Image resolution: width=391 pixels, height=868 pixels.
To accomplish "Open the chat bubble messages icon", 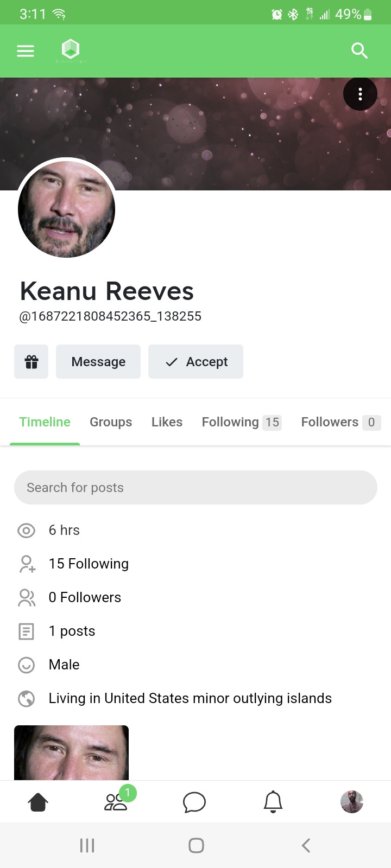I will (194, 802).
